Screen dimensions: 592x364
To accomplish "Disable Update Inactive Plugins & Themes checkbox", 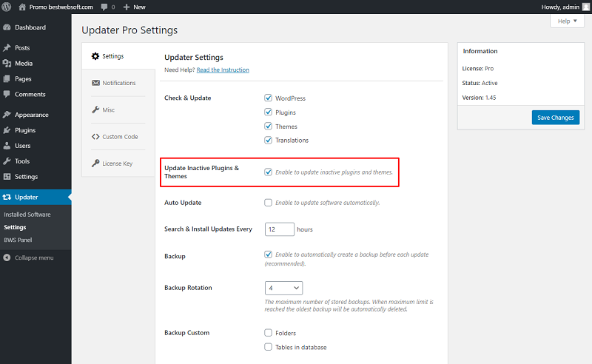I will [x=268, y=172].
